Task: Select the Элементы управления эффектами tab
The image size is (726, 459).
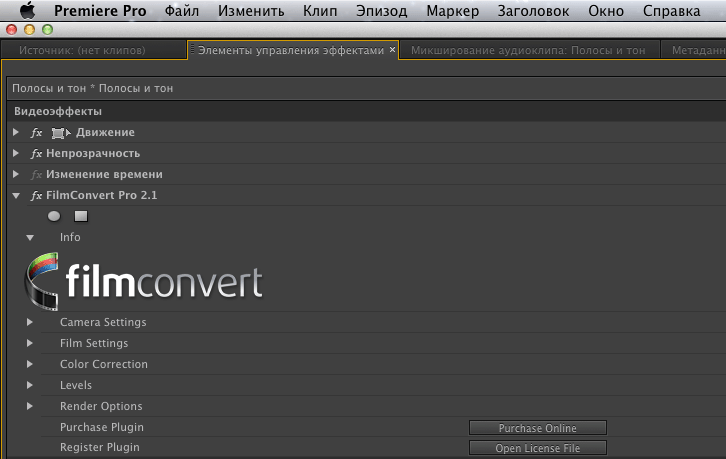Action: pyautogui.click(x=291, y=50)
